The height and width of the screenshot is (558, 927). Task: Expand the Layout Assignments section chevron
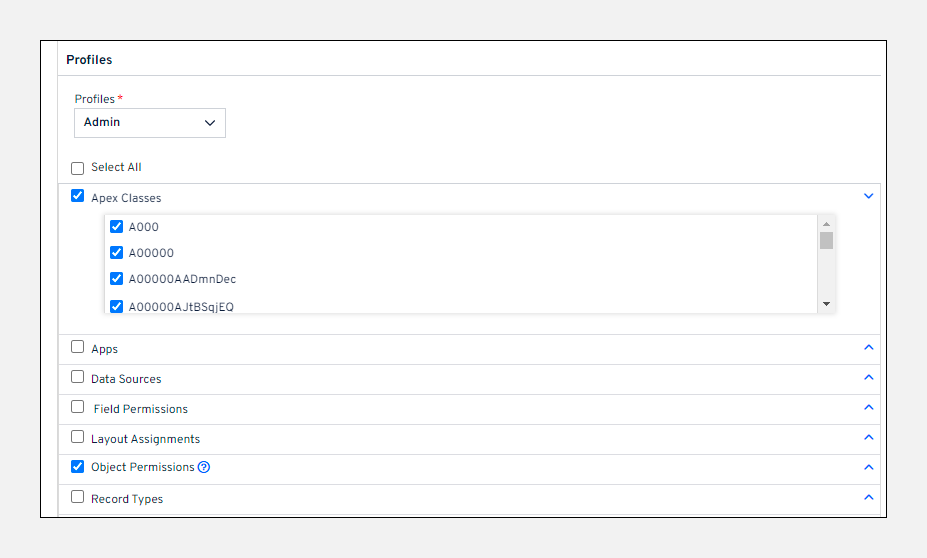click(868, 437)
